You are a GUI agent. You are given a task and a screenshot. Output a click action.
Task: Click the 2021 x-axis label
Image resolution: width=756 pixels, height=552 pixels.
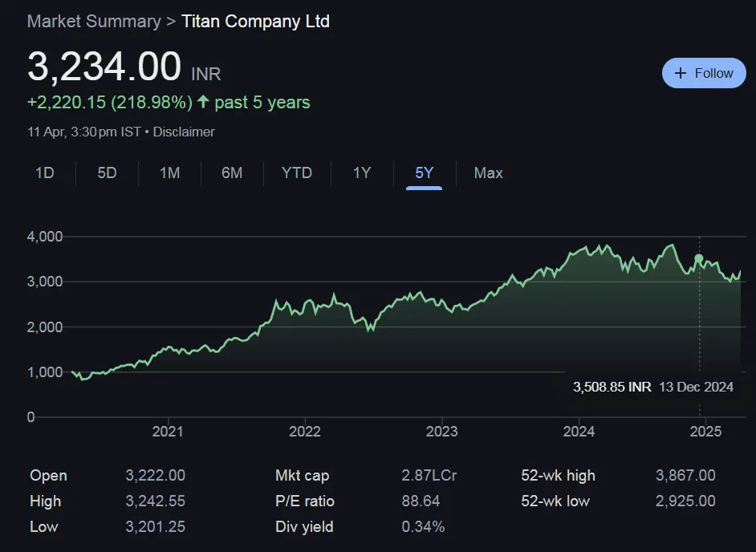point(168,432)
